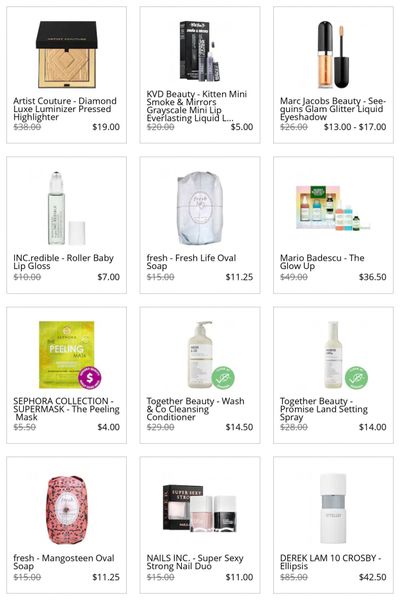The height and width of the screenshot is (600, 400).
Task: Select the Marc Jacobs See-quins eyeshadow image
Action: [x=333, y=54]
